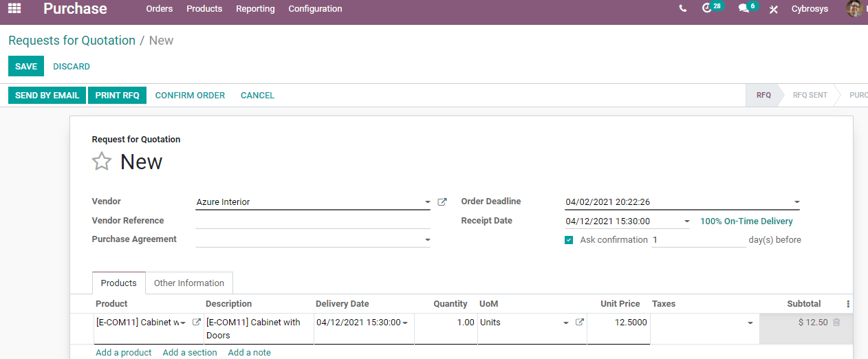The image size is (868, 359).
Task: Click the Quantity column header
Action: tap(451, 304)
